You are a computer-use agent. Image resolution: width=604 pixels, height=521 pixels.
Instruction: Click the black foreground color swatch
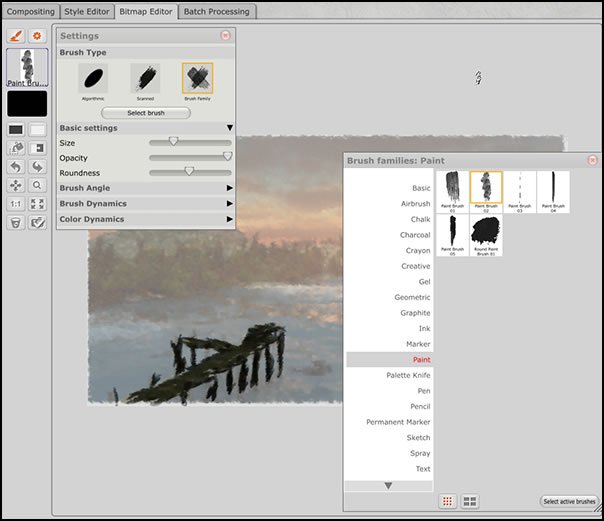pos(27,104)
